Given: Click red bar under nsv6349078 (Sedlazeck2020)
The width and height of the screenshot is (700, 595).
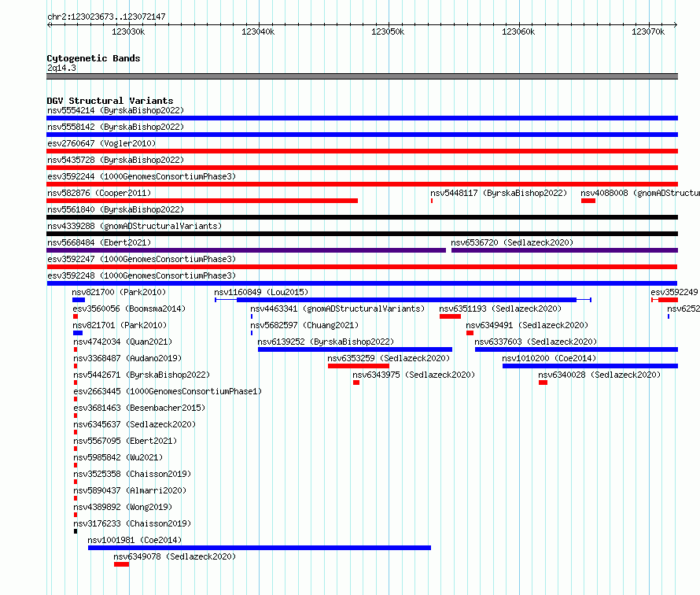Looking at the screenshot, I should point(121,564).
